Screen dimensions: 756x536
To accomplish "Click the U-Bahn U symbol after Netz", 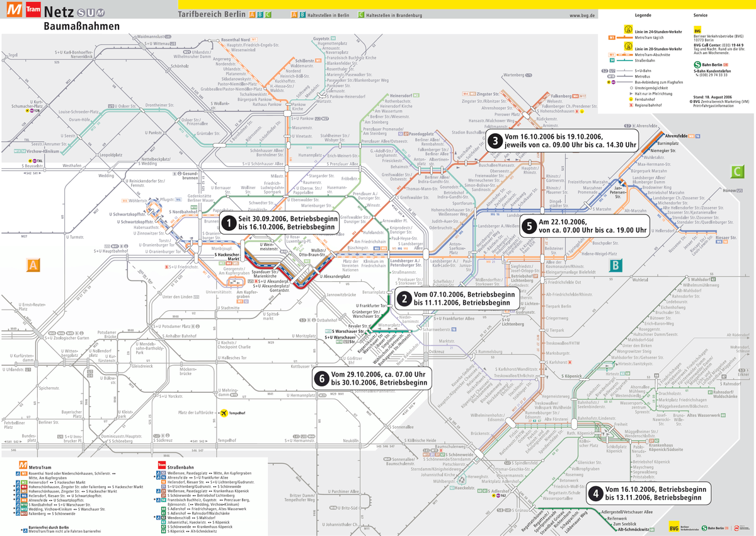I will (x=89, y=13).
